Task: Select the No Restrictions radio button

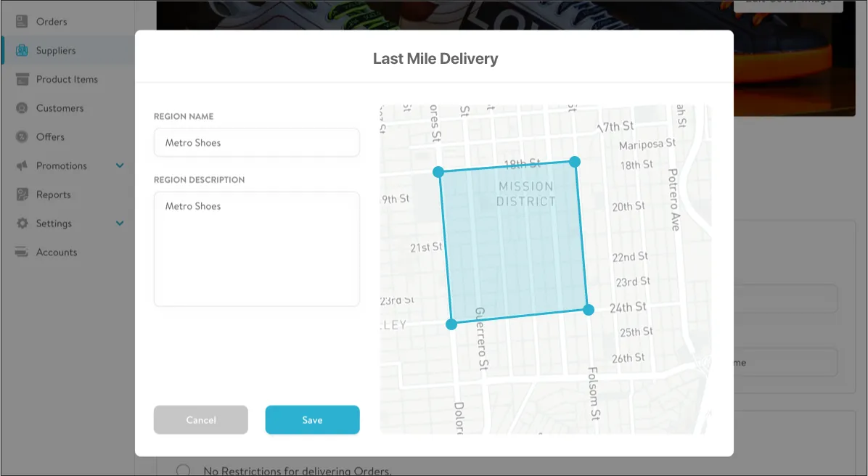Action: click(184, 470)
